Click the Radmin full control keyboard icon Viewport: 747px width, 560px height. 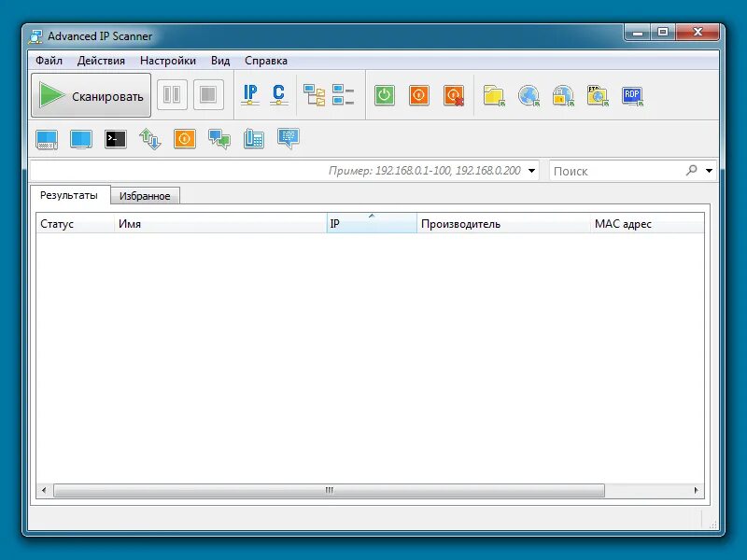click(47, 139)
